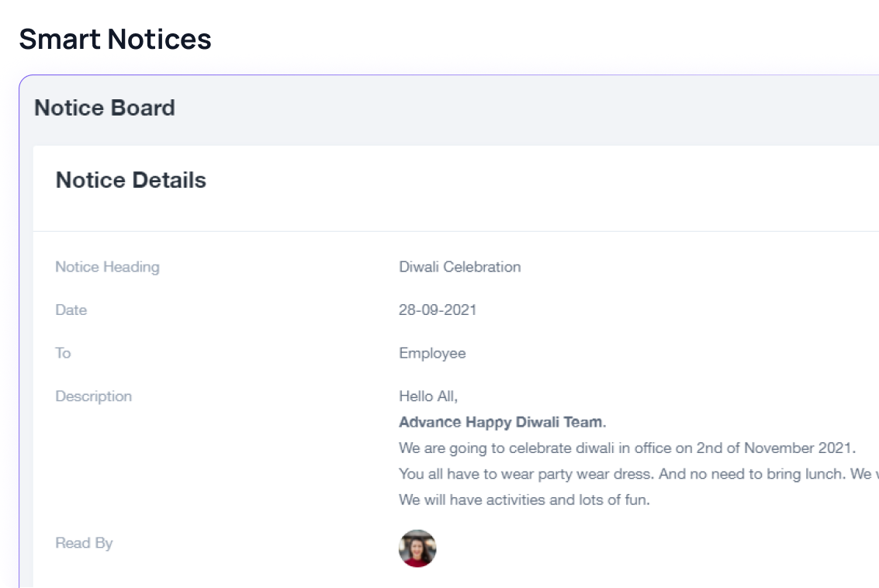Click the bold Advance Happy Diwali Team text

point(502,422)
